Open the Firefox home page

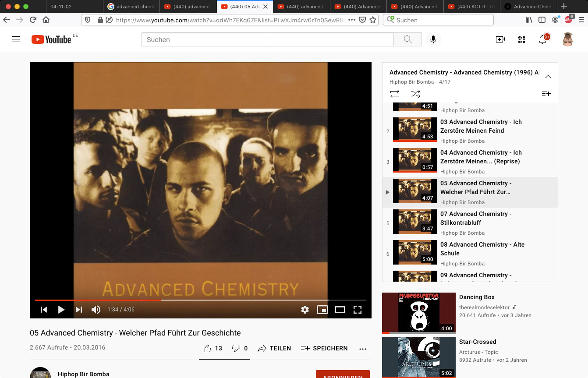coord(46,20)
